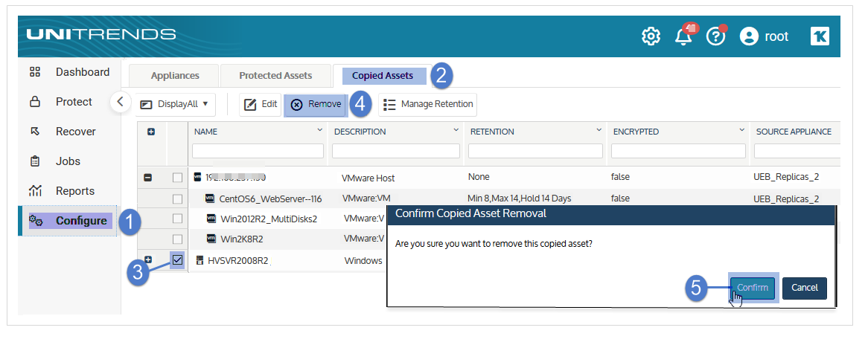Viewport: 868px width, 342px height.
Task: Click Manage Retention button
Action: pyautogui.click(x=428, y=104)
